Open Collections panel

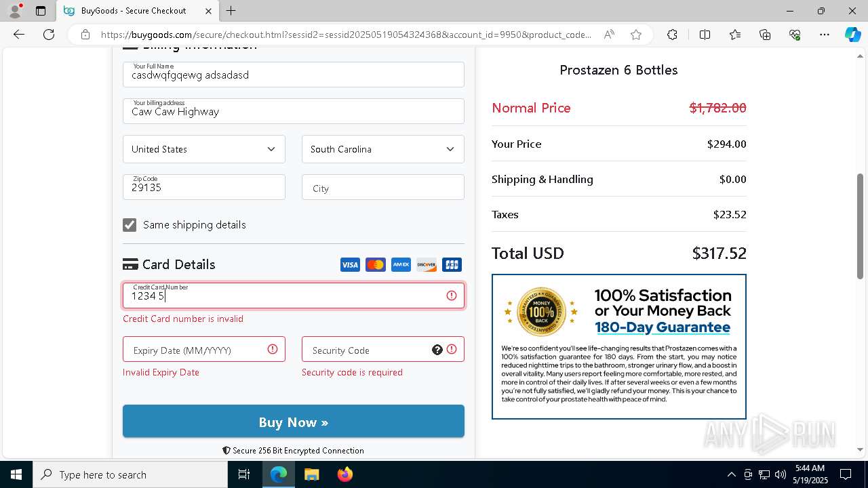(x=765, y=35)
